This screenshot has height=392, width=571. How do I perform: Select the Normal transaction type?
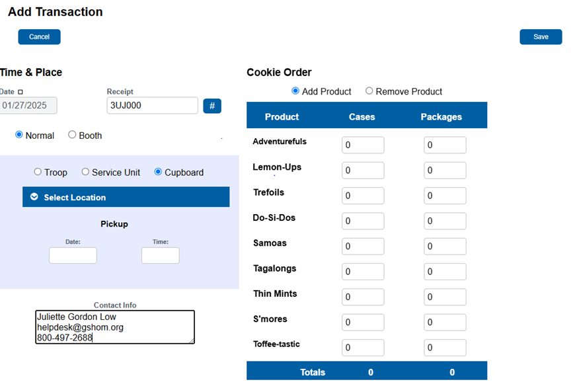19,135
